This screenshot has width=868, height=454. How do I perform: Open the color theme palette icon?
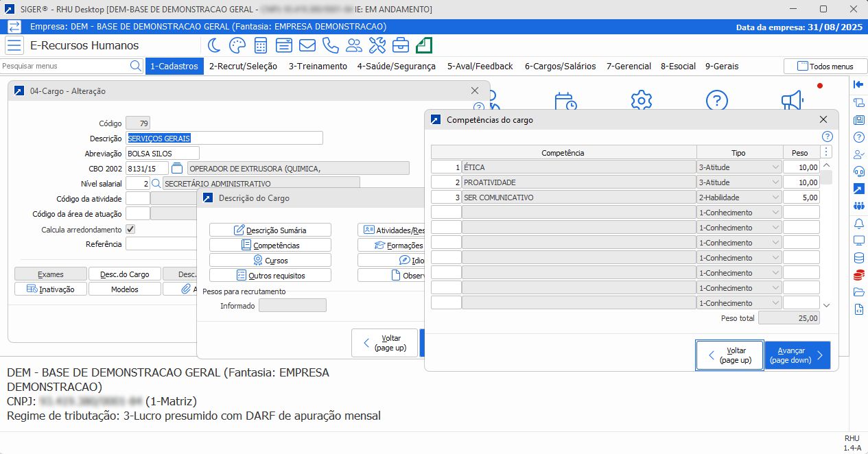pos(237,45)
